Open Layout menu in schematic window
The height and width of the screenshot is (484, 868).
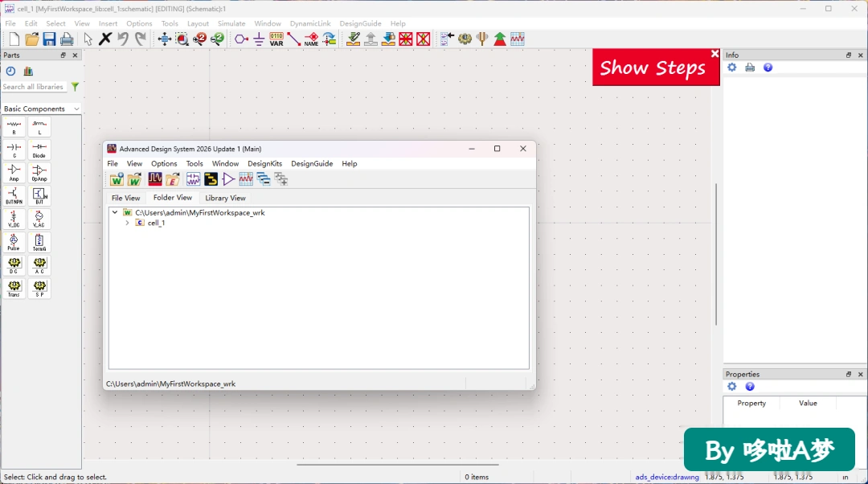tap(198, 23)
